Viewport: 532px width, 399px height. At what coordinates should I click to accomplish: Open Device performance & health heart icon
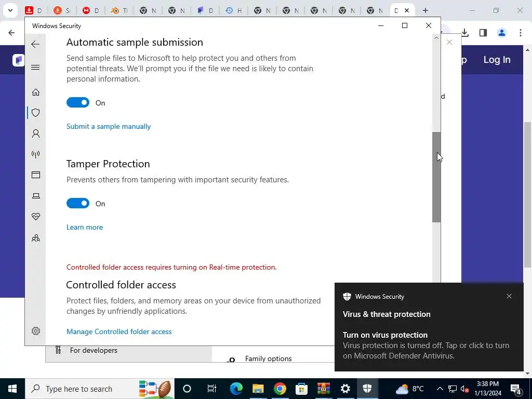36,217
